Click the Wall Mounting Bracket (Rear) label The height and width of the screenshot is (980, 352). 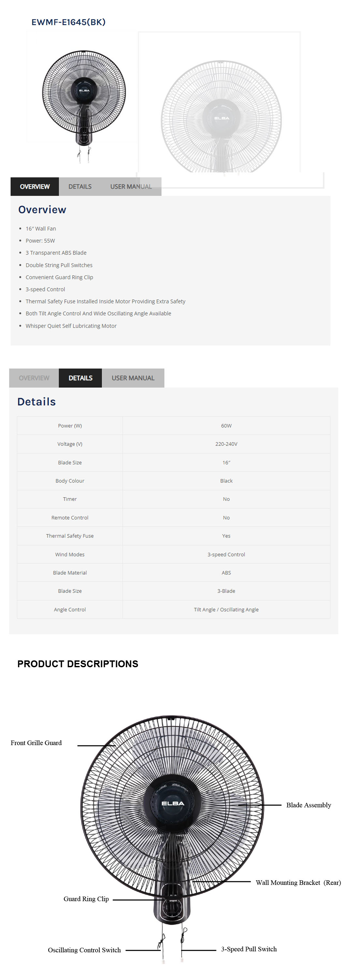(x=298, y=882)
